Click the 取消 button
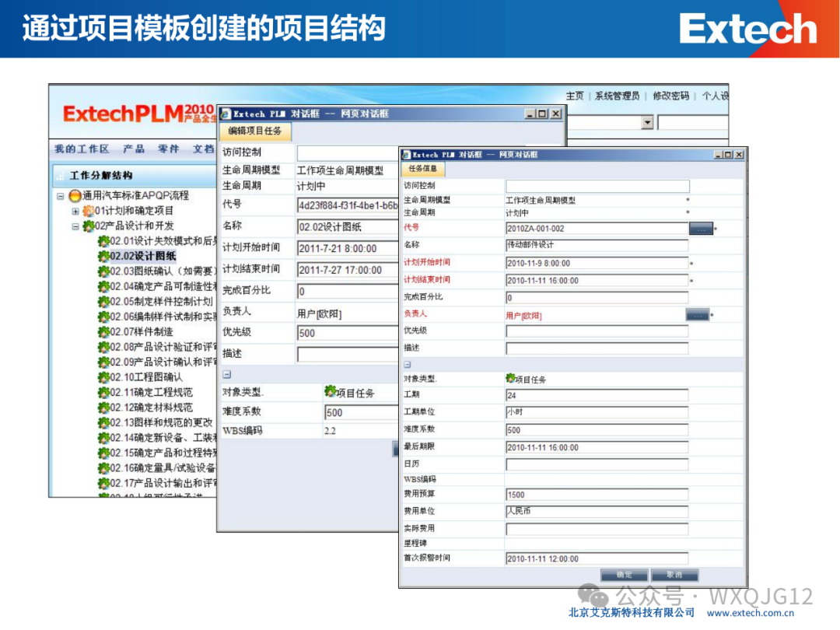Screen dimensions: 840x630 coord(674,575)
